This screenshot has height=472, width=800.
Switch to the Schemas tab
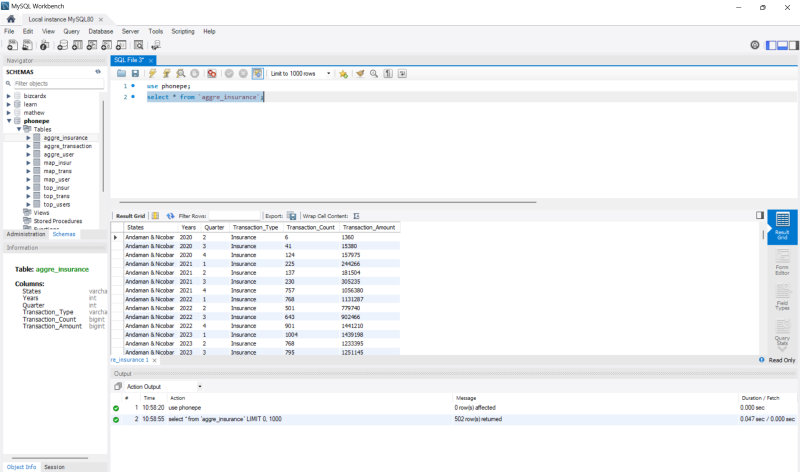(x=64, y=234)
